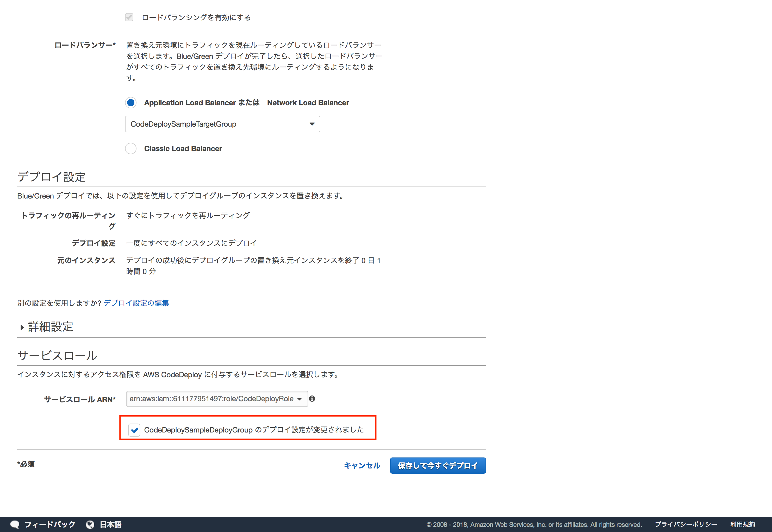Open the 日本語 language selector
The height and width of the screenshot is (532, 772).
[111, 524]
